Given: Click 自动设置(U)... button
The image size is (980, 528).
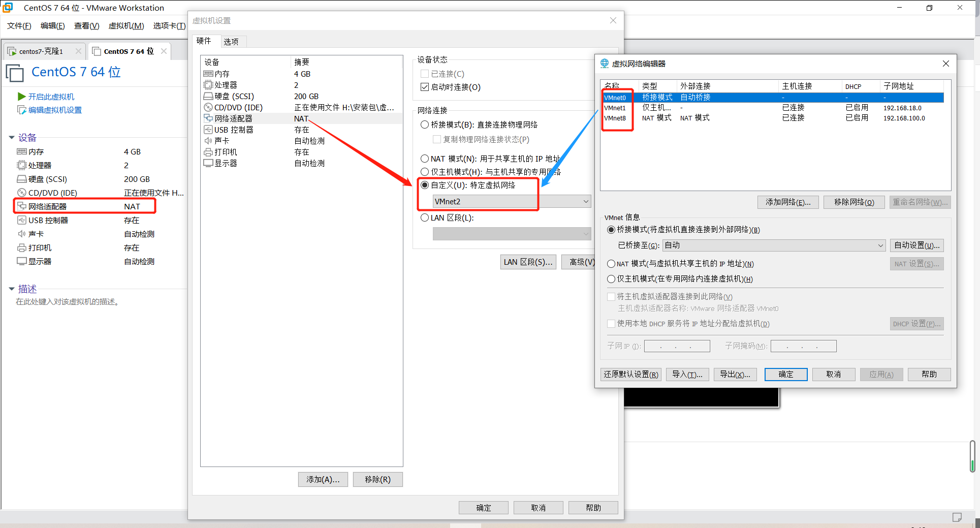Looking at the screenshot, I should pyautogui.click(x=917, y=245).
